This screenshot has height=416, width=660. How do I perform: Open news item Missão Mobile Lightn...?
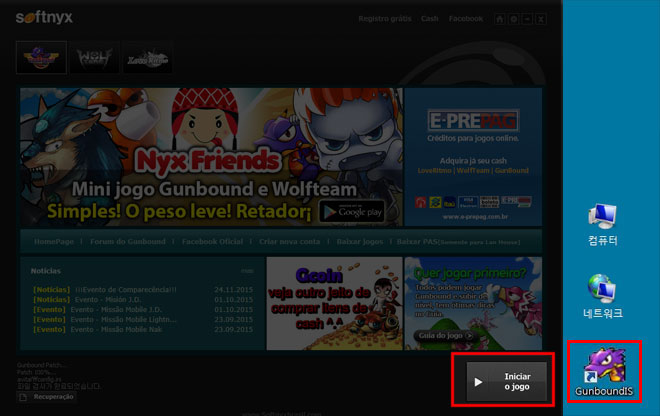coord(123,320)
